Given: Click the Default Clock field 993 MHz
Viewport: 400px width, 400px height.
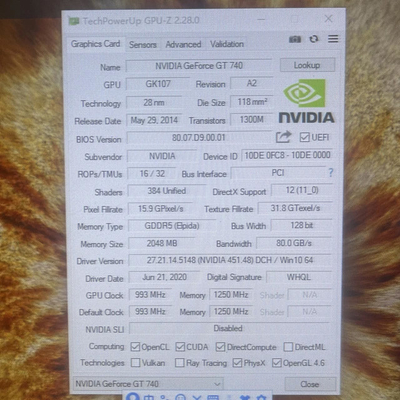Looking at the screenshot, I should click(150, 312).
